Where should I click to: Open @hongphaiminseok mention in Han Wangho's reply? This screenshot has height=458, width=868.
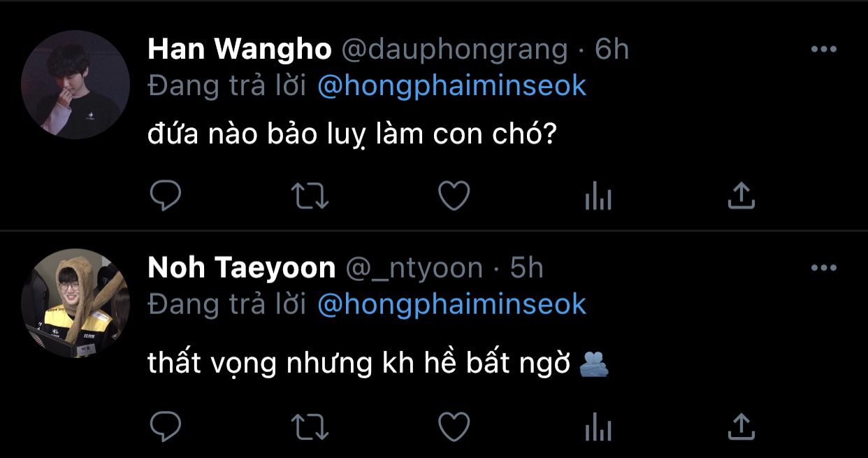(x=452, y=87)
